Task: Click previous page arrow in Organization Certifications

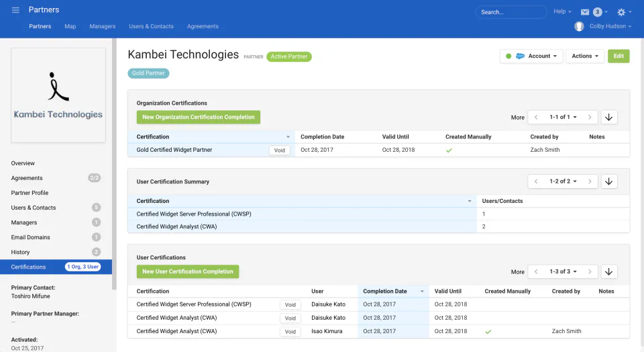Action: click(536, 117)
